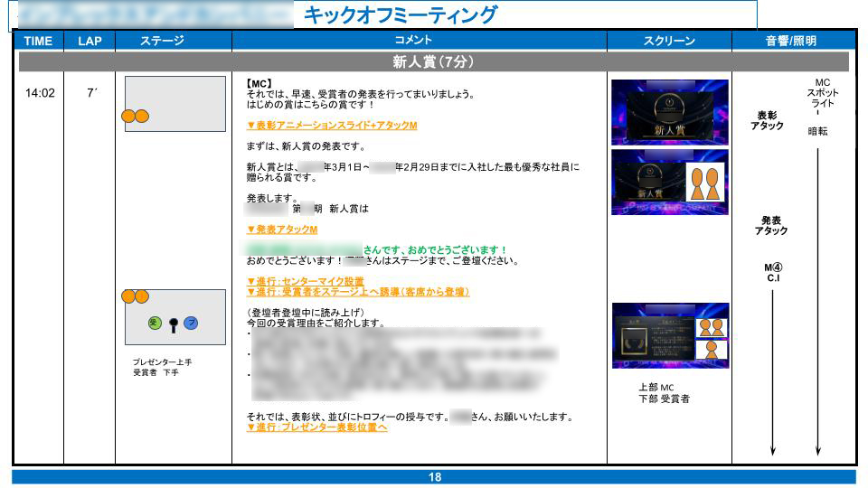This screenshot has width=868, height=488.
Task: Click the 進行:センターマイク設置 link
Action: tap(306, 281)
